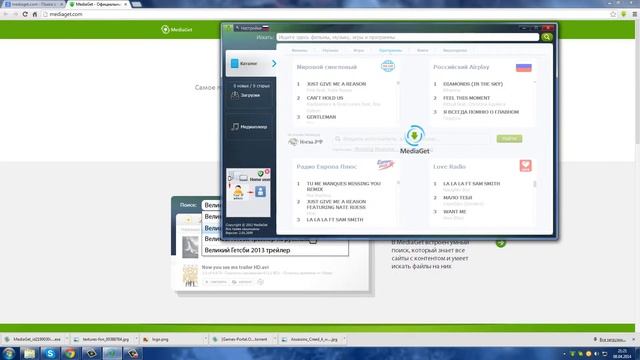Reload the mediaget.com page
The height and width of the screenshot is (360, 640).
(x=25, y=14)
